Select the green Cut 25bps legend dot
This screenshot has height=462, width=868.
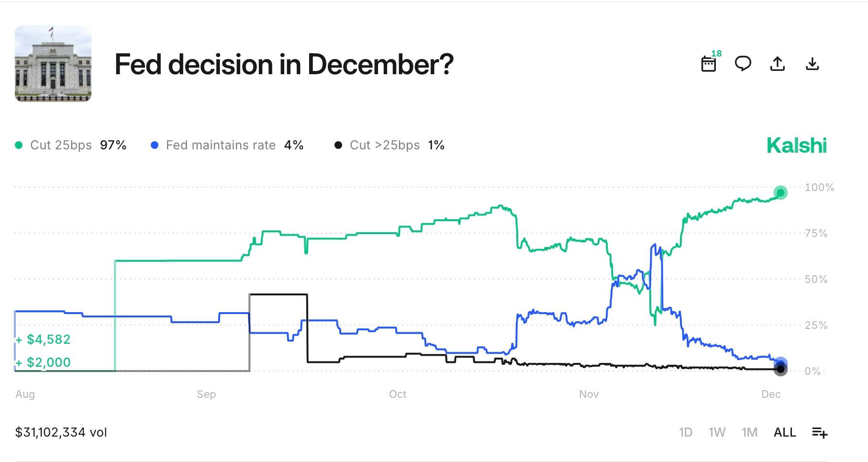18,145
